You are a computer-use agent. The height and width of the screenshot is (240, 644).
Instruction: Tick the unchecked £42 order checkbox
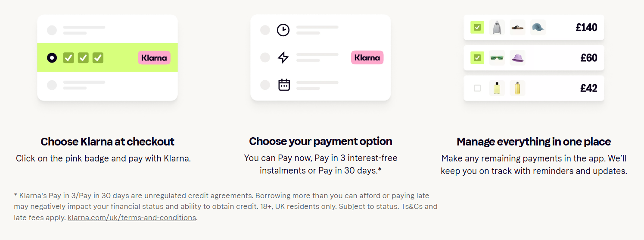coord(477,88)
